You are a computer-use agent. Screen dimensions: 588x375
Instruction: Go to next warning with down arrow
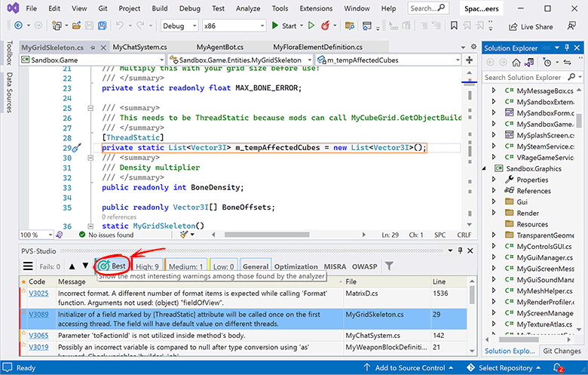click(85, 266)
